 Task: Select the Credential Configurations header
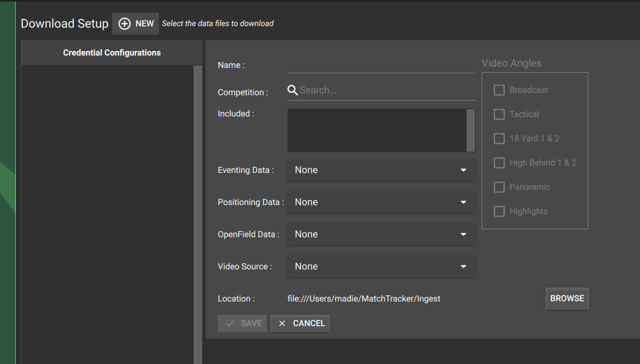click(112, 53)
